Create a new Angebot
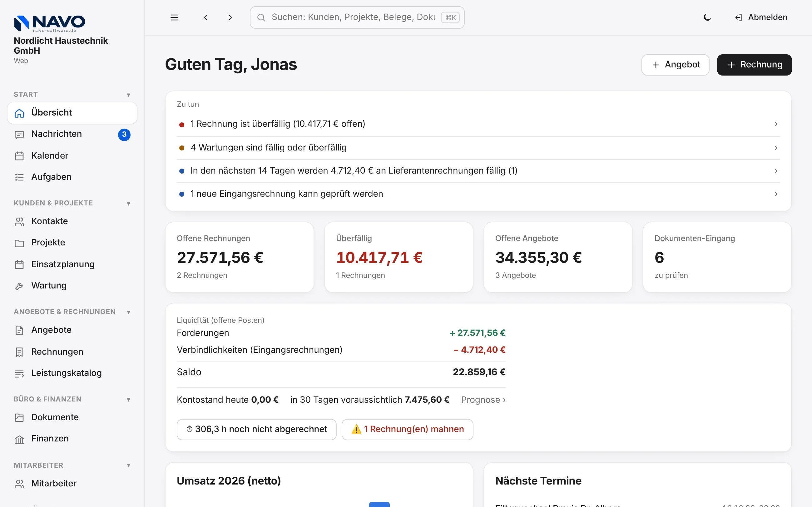812x507 pixels. pyautogui.click(x=675, y=65)
